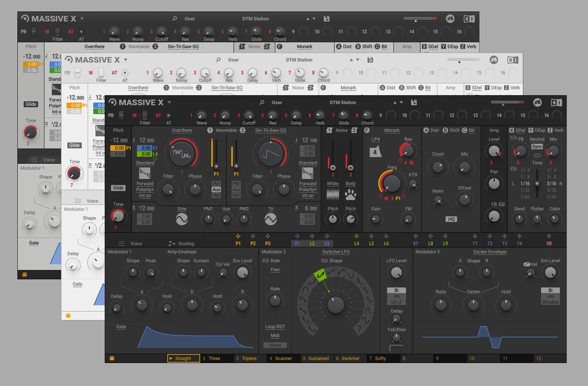Click the Gate link in Modulator 1
This screenshot has width=588, height=386.
121,327
